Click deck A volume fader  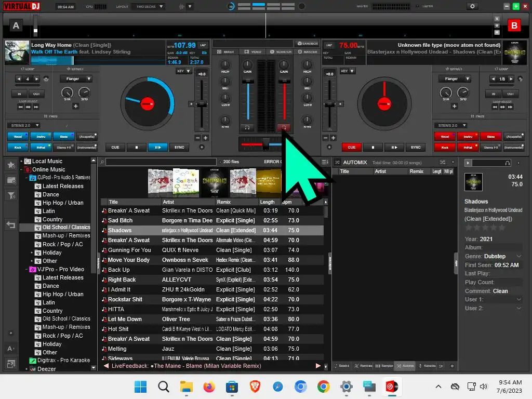248,81
